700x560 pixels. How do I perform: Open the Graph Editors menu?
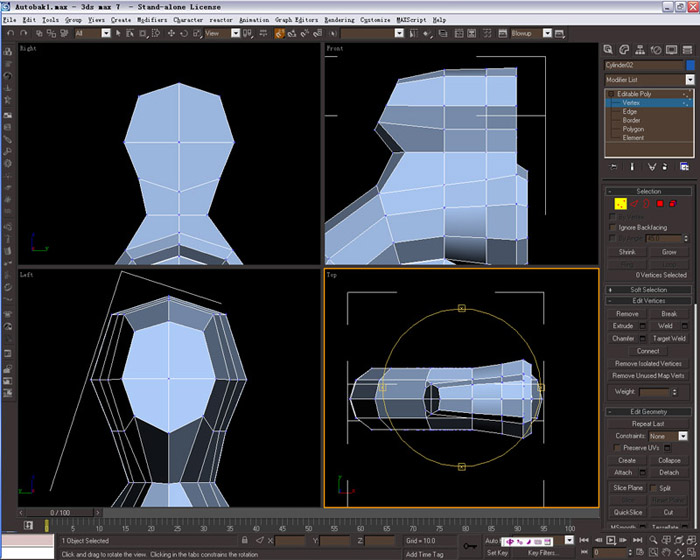296,20
